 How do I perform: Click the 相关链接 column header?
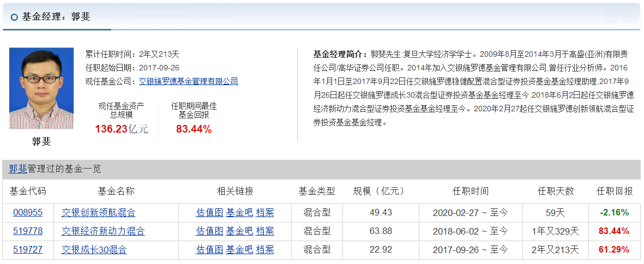point(235,191)
